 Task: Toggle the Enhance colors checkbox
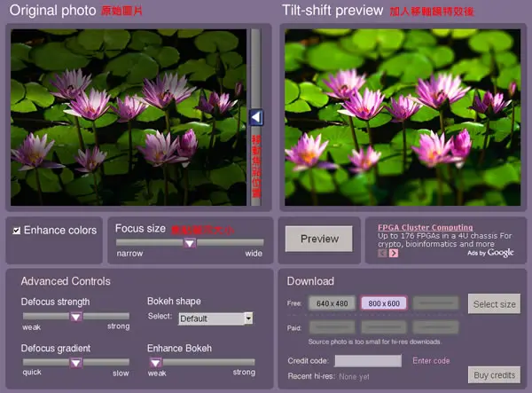click(16, 231)
